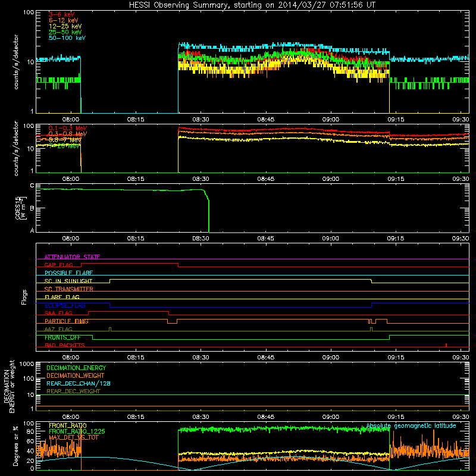Screen dimensions: 476x476
Task: Click the 08:00 tick label under the keV counts panel
Action: coord(71,120)
